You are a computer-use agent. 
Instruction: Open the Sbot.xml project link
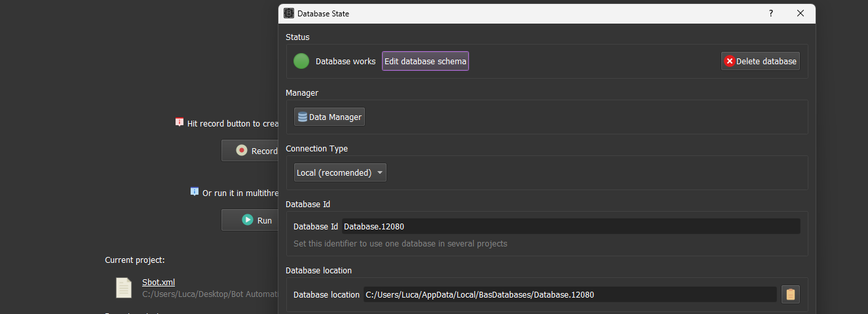[x=159, y=282]
